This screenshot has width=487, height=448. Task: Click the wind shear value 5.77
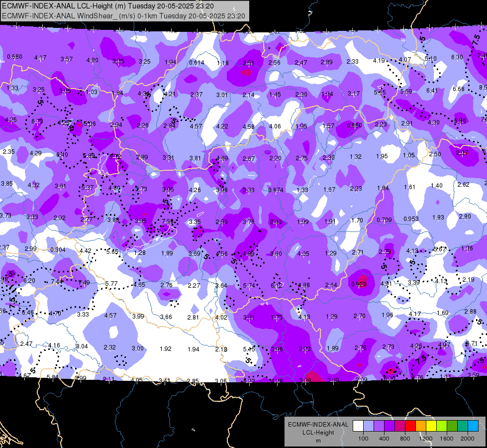tap(111, 284)
